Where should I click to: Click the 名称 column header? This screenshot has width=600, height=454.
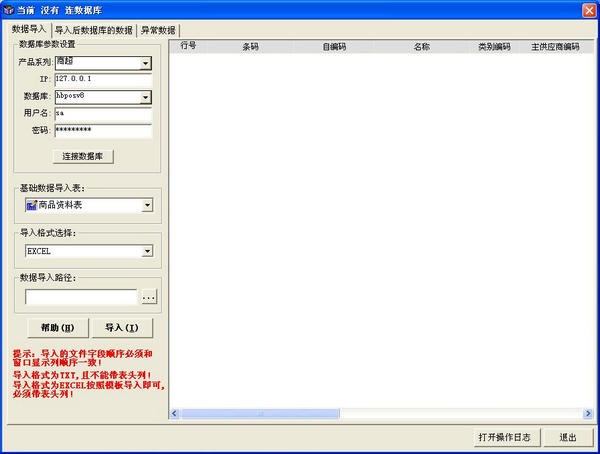[421, 46]
